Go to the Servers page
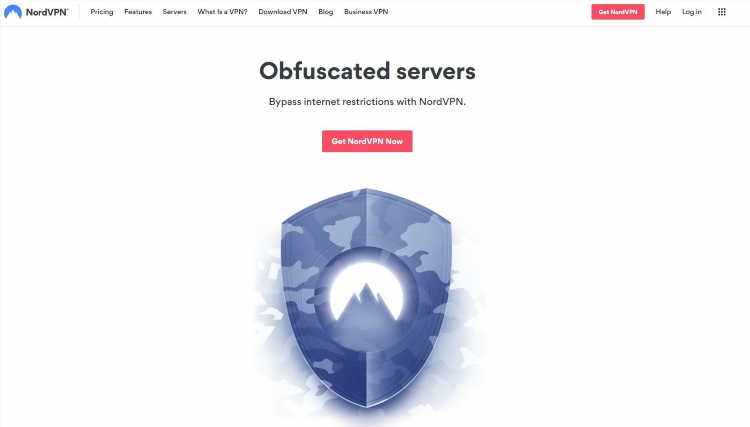 pyautogui.click(x=175, y=12)
